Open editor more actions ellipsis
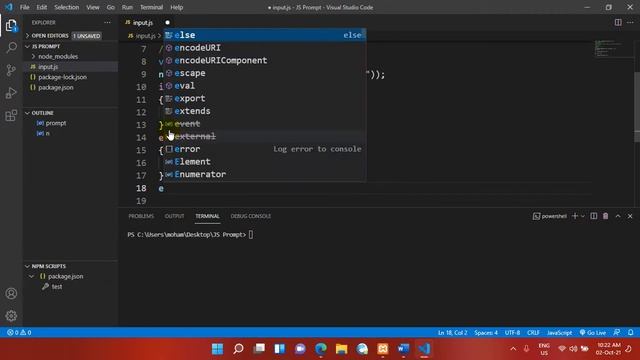 pos(630,22)
